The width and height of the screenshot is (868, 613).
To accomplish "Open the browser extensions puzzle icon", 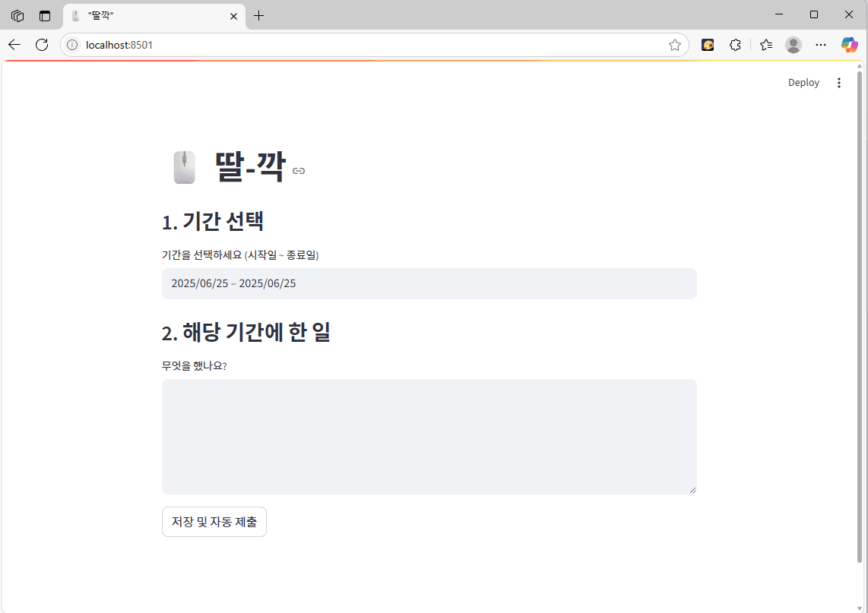I will coord(735,45).
